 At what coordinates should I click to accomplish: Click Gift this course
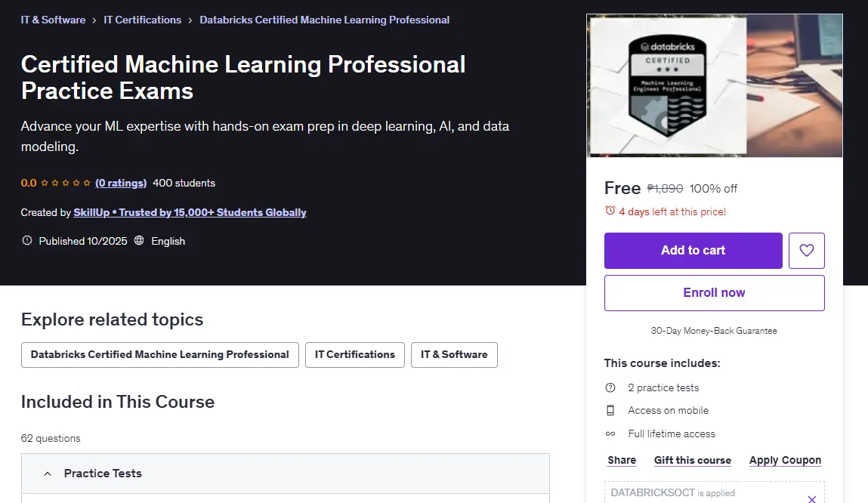693,461
